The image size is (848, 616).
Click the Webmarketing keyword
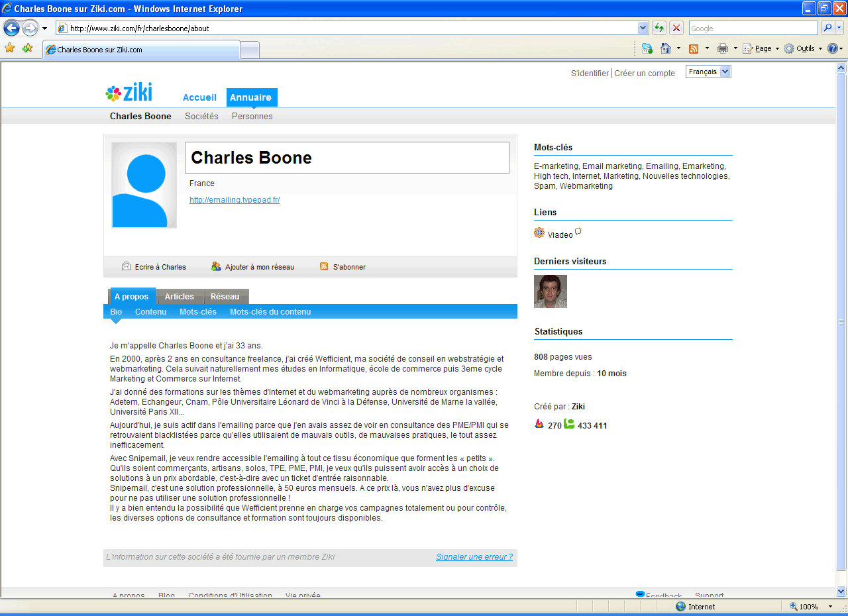pyautogui.click(x=586, y=186)
